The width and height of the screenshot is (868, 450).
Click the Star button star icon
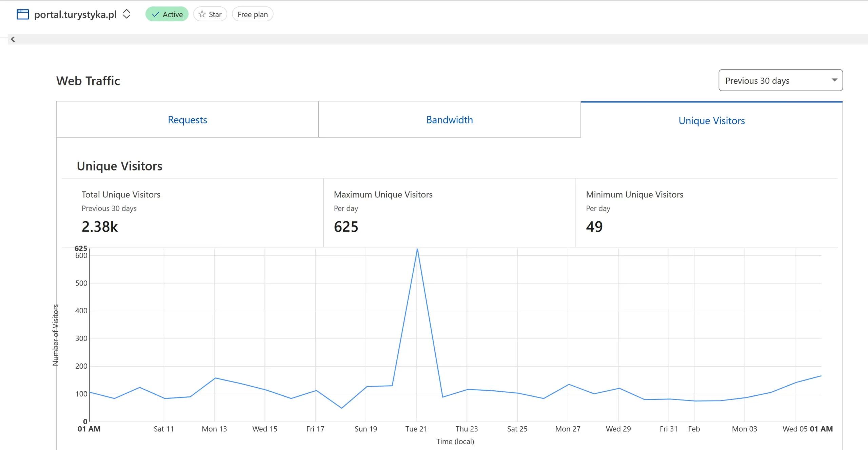[202, 14]
